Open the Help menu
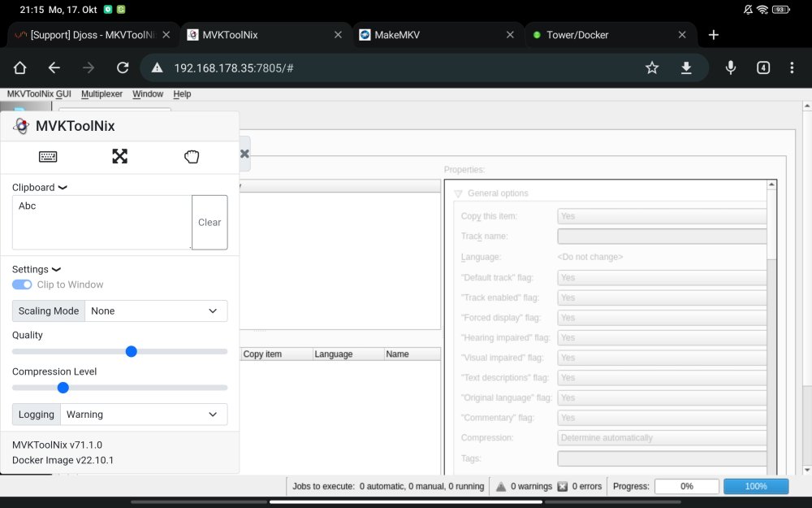The width and height of the screenshot is (812, 508). [182, 93]
